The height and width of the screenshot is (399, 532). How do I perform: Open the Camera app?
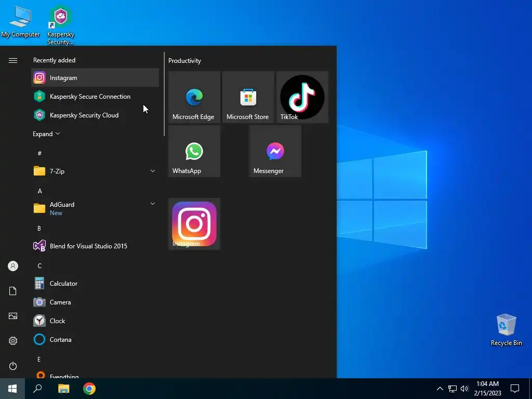[95, 302]
